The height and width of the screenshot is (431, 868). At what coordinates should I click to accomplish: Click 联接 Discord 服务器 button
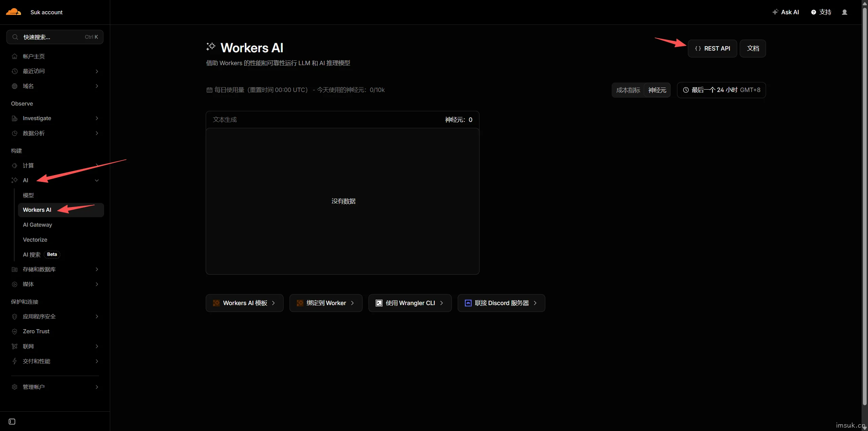501,303
